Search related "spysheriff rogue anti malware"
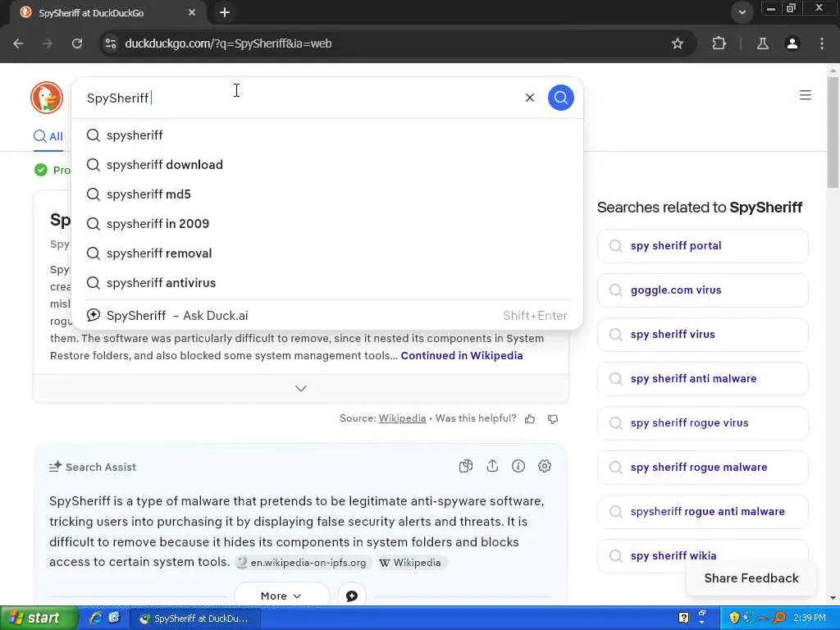The height and width of the screenshot is (630, 840). point(702,512)
